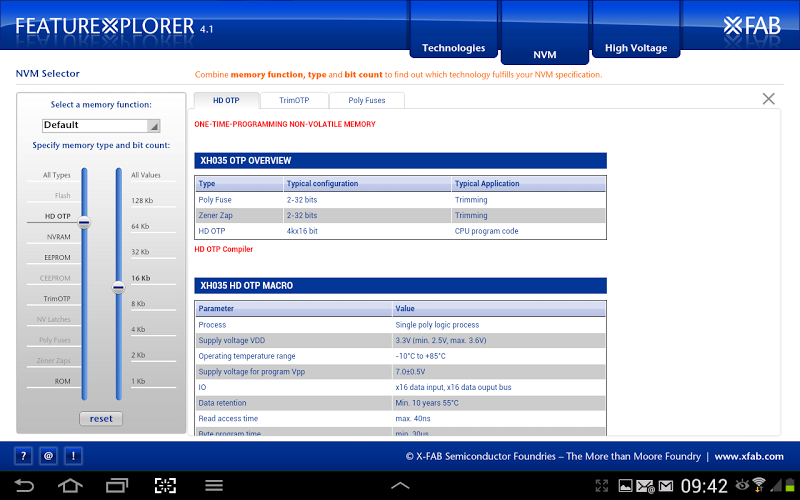Click the memory type slider handle
Screen dimensions: 800x500
[x=84, y=222]
